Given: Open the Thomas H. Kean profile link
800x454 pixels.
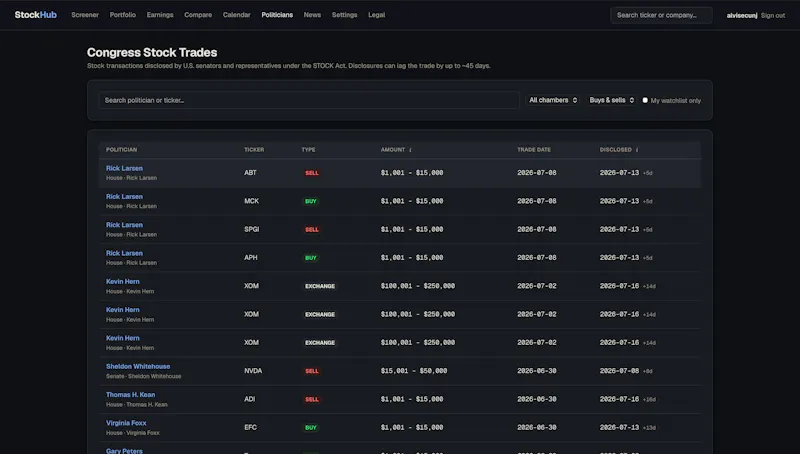Looking at the screenshot, I should pos(131,395).
